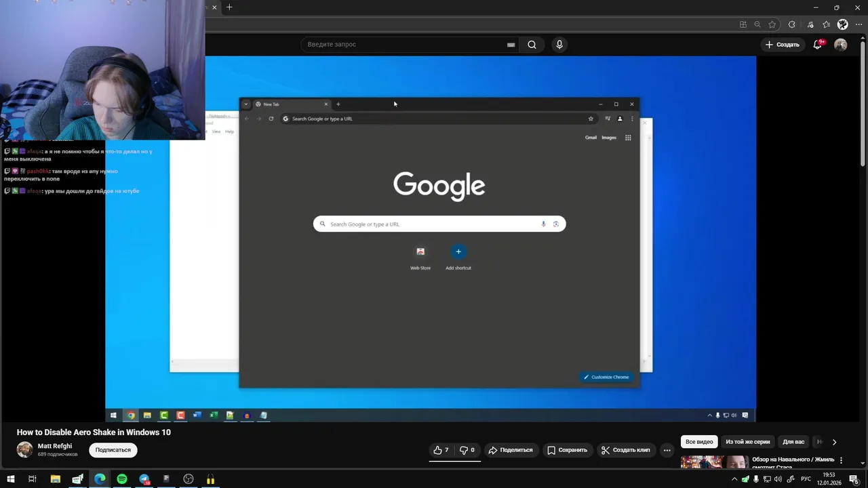Select the Все видео chip
The height and width of the screenshot is (488, 868).
tap(699, 442)
